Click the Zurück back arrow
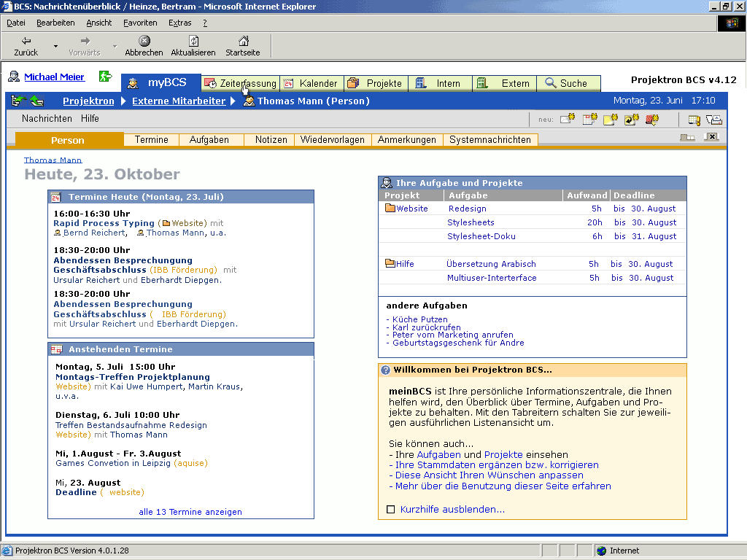 click(26, 41)
